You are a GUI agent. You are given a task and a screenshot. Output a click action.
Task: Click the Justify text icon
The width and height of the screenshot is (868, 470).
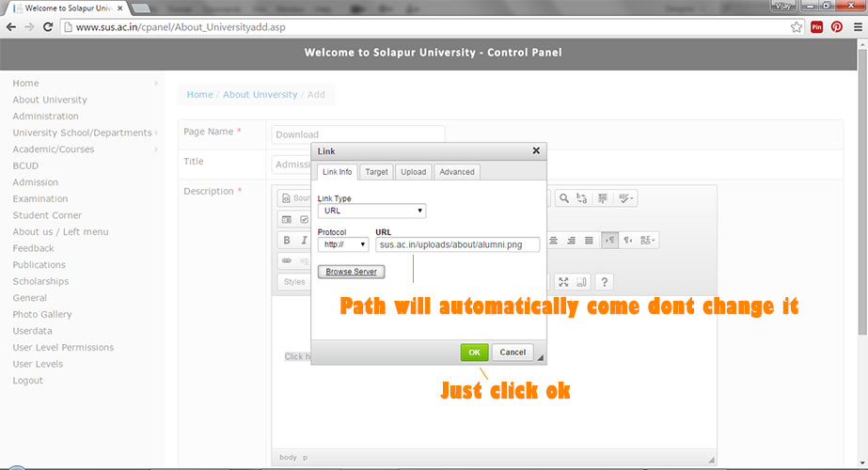click(x=589, y=241)
